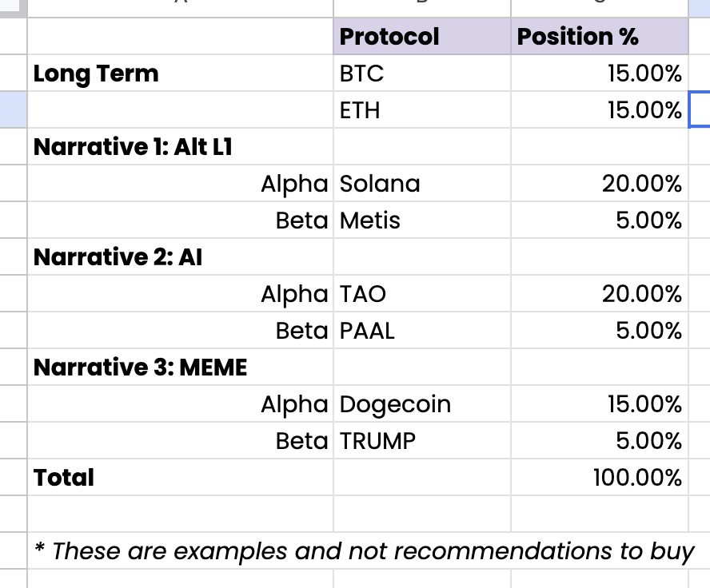
Task: Click the Long Term label cell
Action: [180, 73]
